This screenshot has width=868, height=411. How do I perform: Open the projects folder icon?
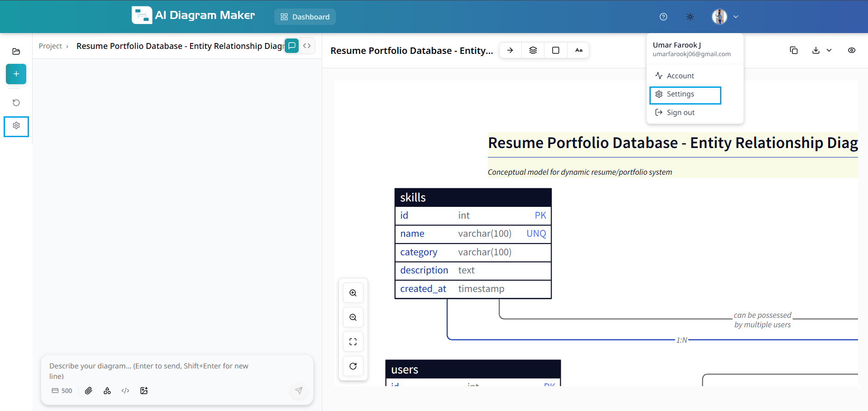tap(16, 51)
